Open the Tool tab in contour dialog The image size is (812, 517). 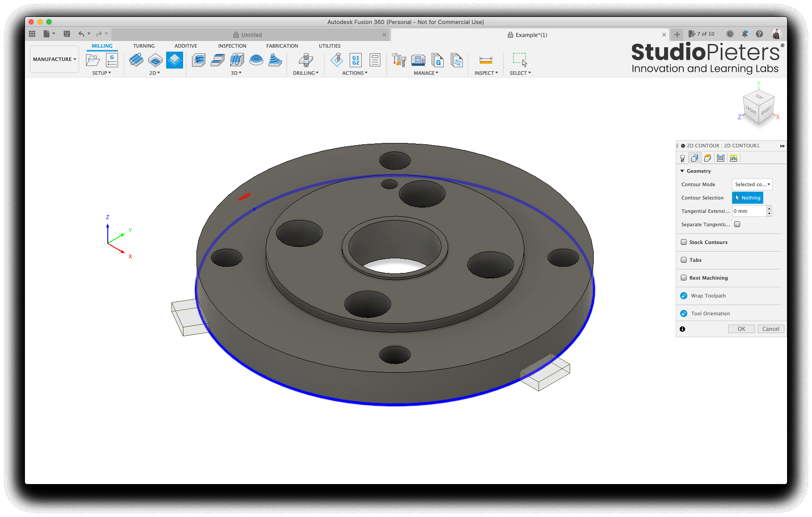point(682,158)
